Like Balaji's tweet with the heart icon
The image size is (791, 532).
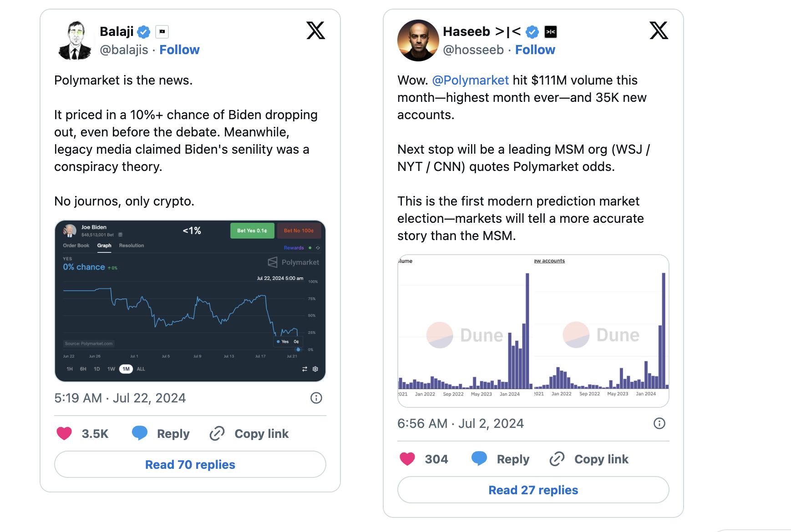[64, 433]
